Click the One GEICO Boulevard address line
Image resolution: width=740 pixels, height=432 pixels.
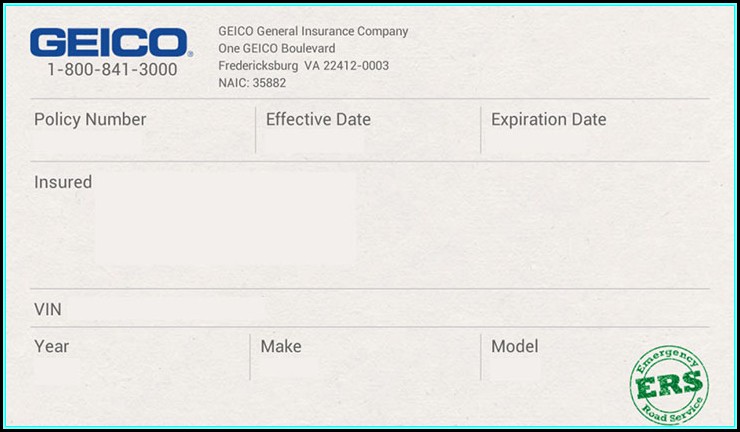[277, 49]
